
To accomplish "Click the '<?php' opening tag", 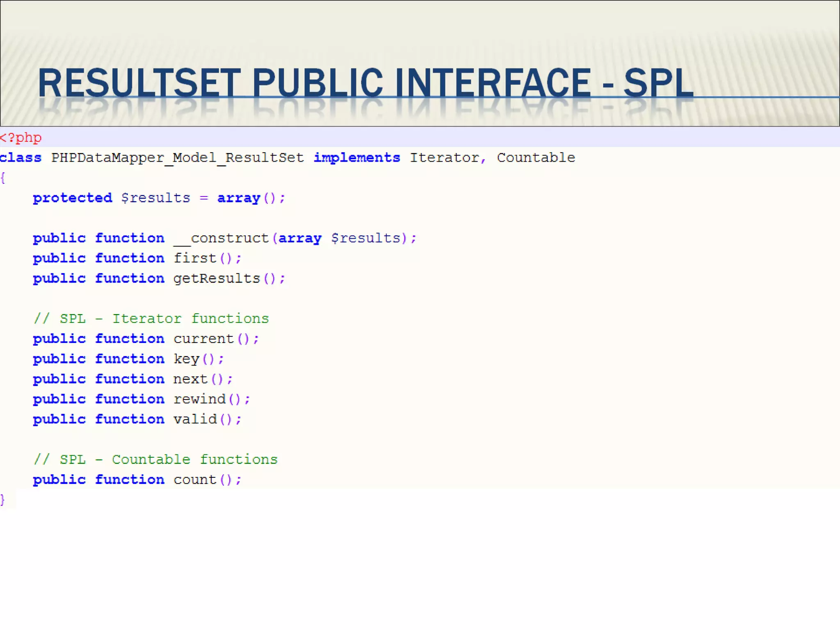I will coord(21,138).
